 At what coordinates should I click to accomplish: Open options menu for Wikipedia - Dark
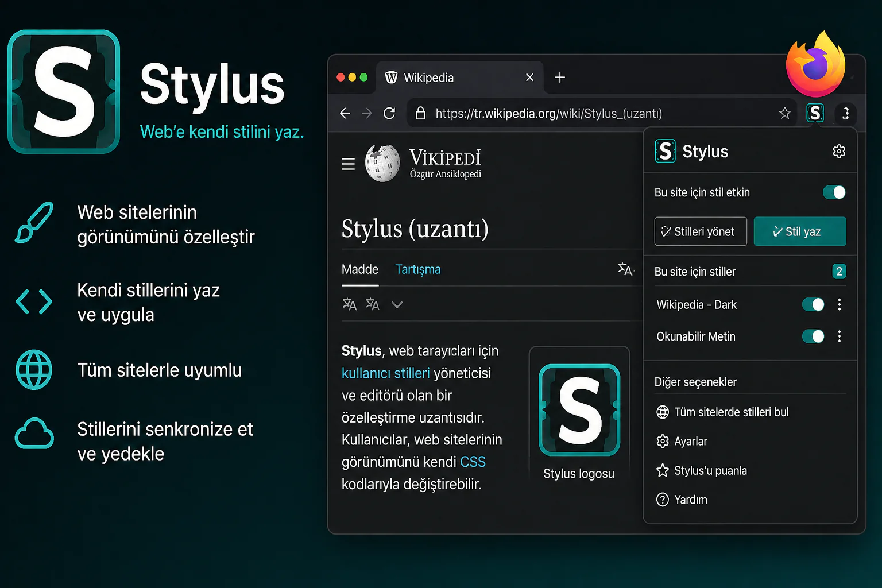coord(840,304)
